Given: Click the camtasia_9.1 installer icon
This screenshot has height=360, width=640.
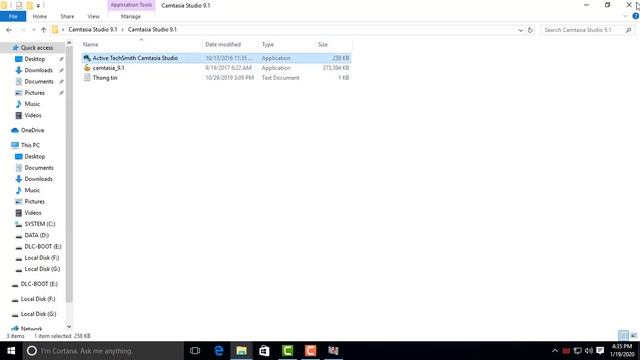Looking at the screenshot, I should (x=87, y=68).
